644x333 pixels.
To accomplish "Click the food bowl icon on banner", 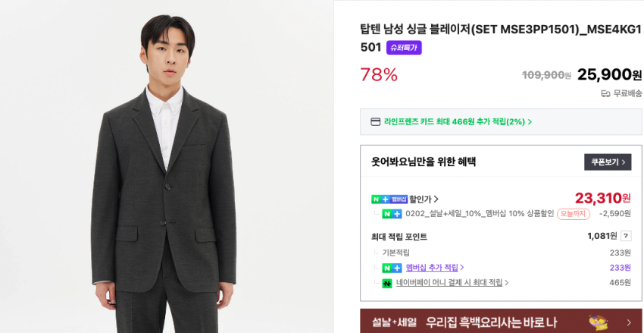I will click(x=598, y=322).
